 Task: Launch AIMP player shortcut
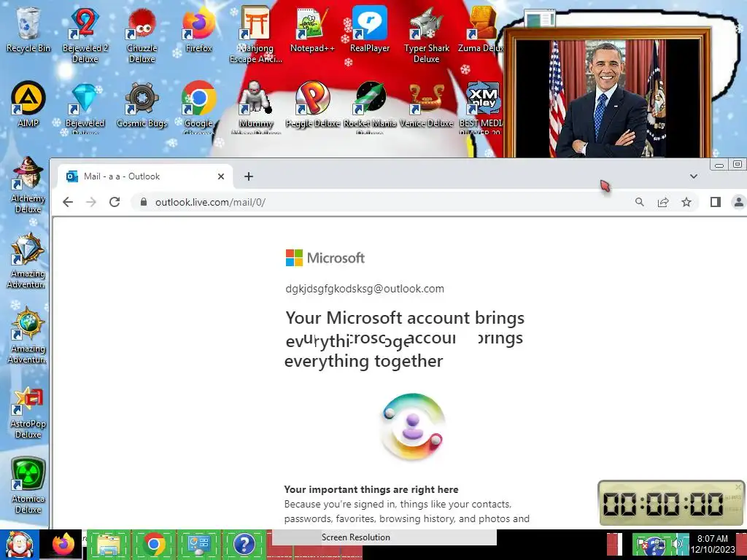click(x=28, y=104)
